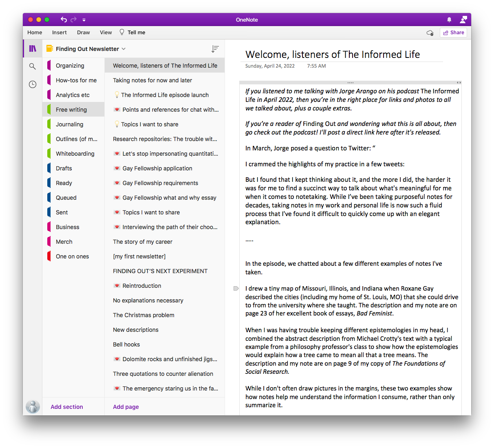The width and height of the screenshot is (494, 448).
Task: Click Add page
Action: [x=126, y=407]
